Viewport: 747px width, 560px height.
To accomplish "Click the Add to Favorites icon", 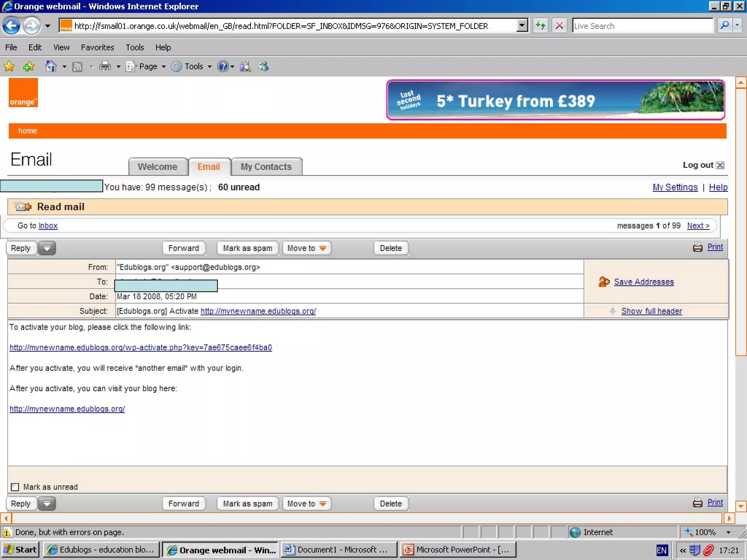I will (x=28, y=66).
